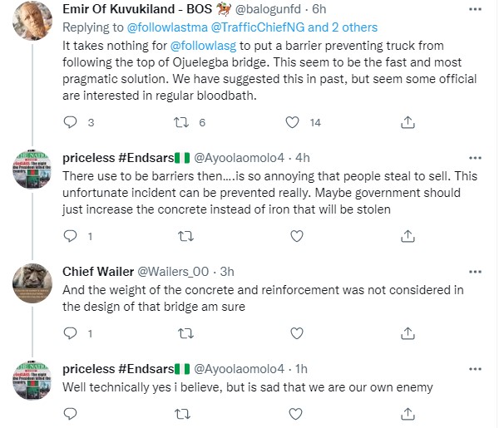Screen dimensions: 504x428
Task: Share Chief Wailer's tweet
Action: (x=408, y=332)
